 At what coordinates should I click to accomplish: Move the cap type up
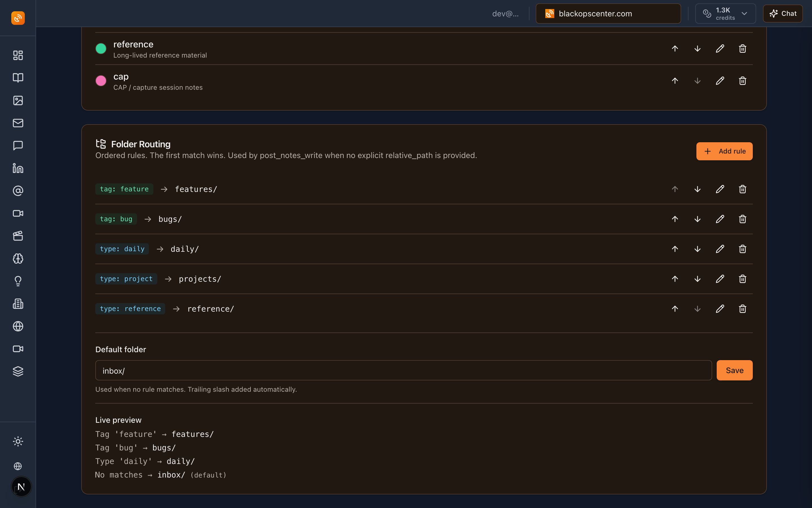pos(675,81)
